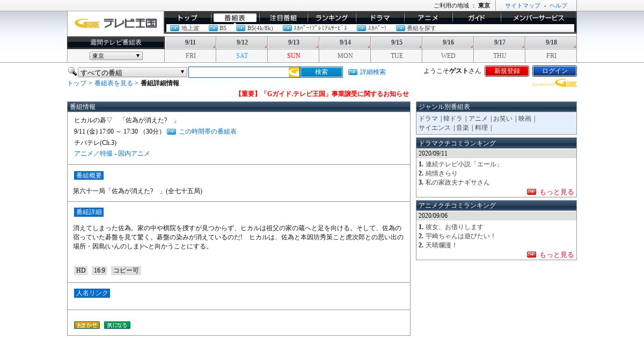Open the メンバーサービス tab

[x=539, y=18]
